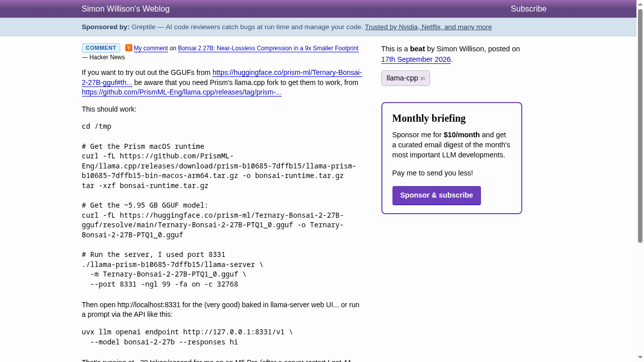Open the Bonsai 2 27B article link
The width and height of the screenshot is (644, 362).
tap(268, 48)
